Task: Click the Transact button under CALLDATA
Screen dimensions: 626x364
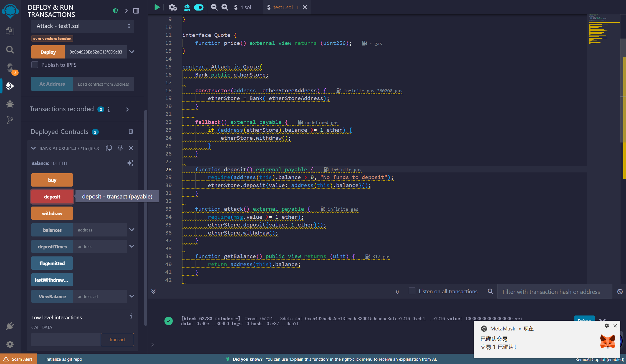Action: [117, 340]
